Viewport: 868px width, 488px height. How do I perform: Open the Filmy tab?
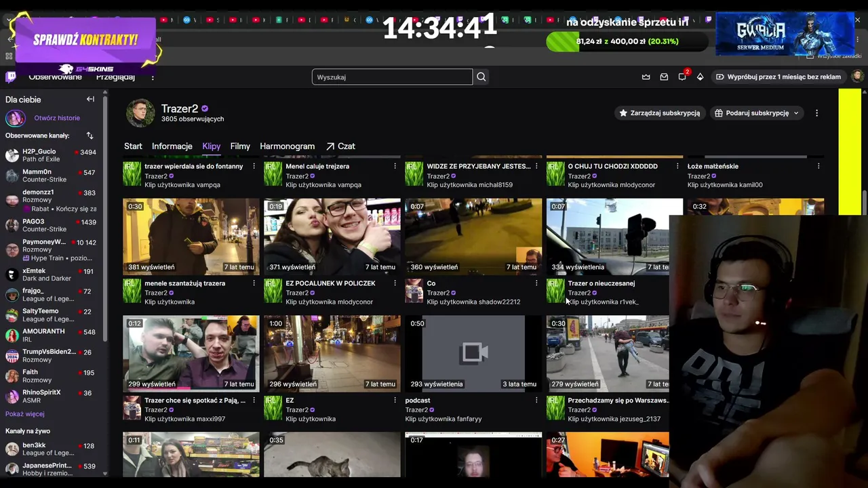tap(240, 146)
